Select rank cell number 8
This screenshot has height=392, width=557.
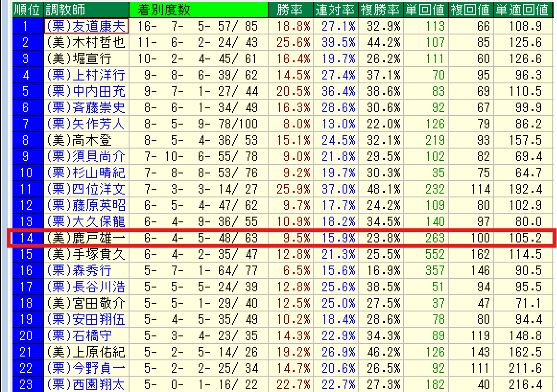point(27,140)
